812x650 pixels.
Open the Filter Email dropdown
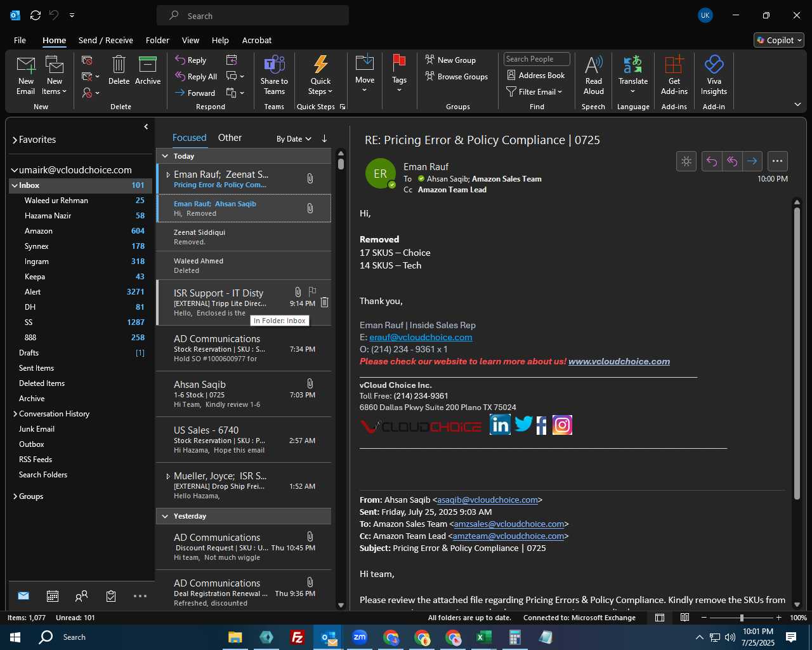coord(534,91)
